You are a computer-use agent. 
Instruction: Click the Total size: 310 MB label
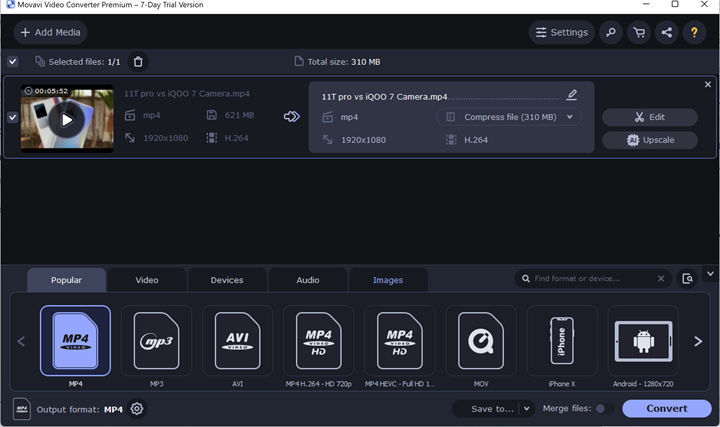click(x=344, y=62)
